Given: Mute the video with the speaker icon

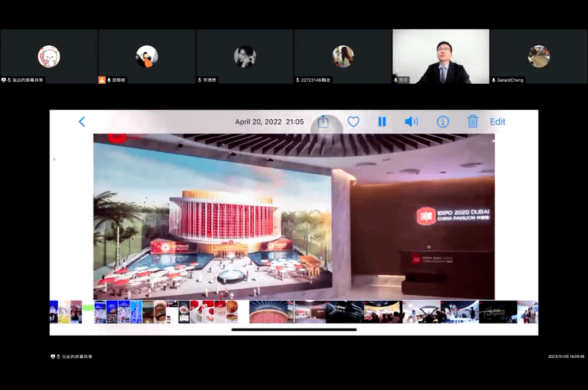Looking at the screenshot, I should [x=411, y=121].
